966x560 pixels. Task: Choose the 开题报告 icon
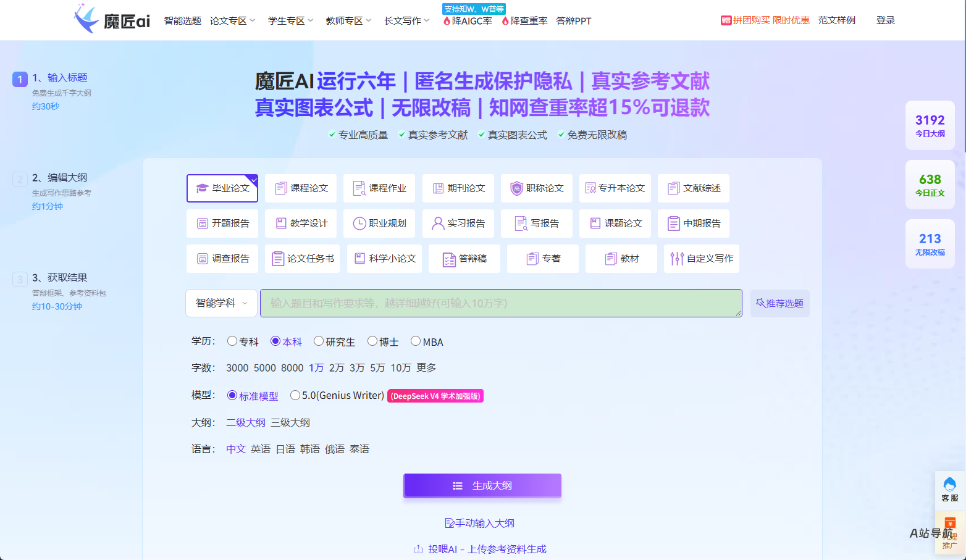202,224
